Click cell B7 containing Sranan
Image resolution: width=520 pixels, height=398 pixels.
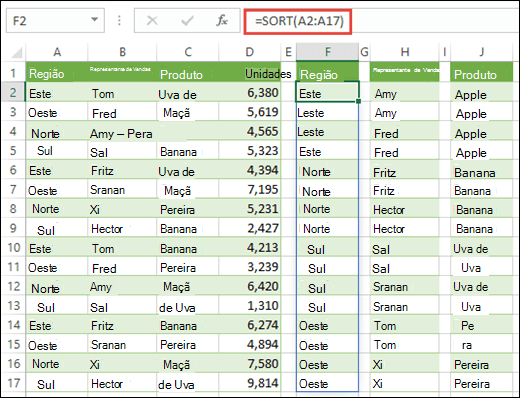click(x=122, y=189)
